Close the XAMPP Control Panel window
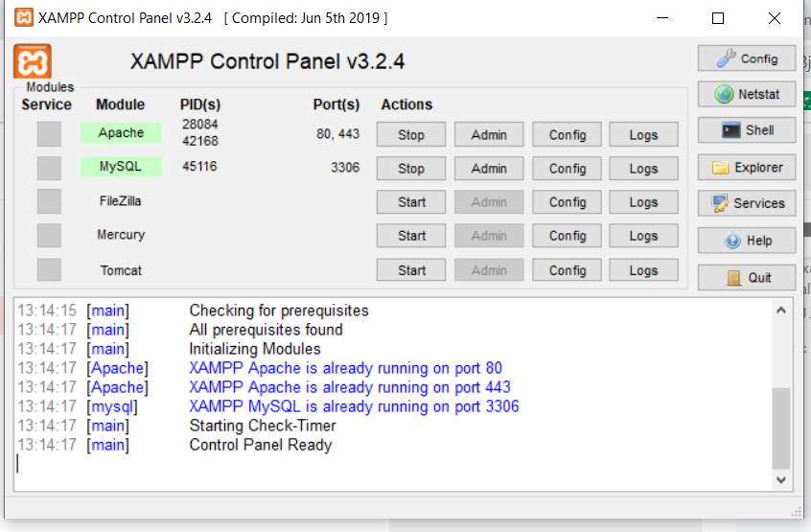The width and height of the screenshot is (811, 532). 775,18
